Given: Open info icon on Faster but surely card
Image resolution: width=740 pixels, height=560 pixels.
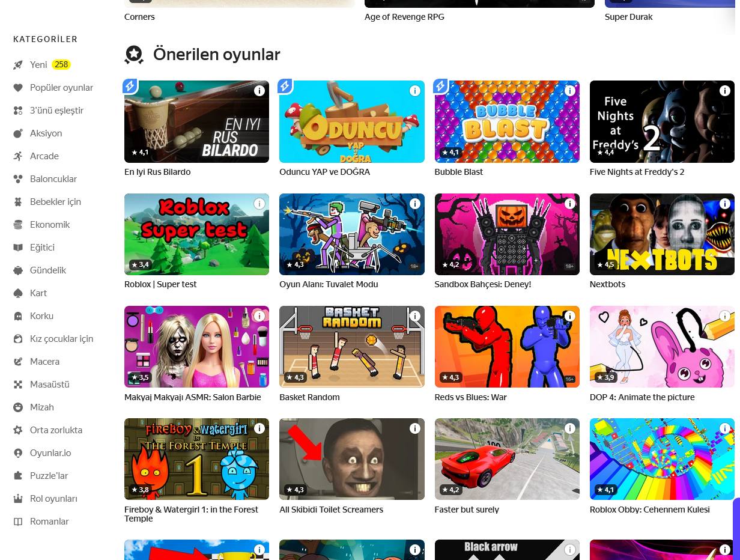Looking at the screenshot, I should (570, 428).
